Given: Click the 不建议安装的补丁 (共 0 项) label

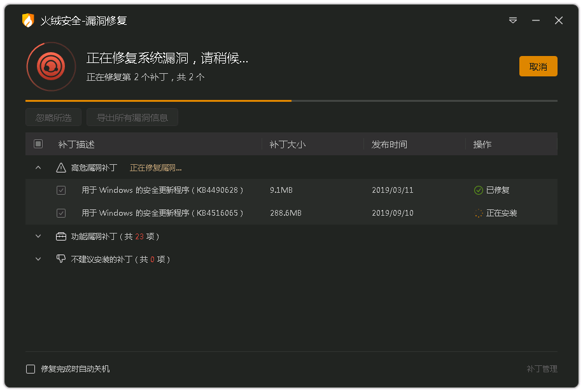Looking at the screenshot, I should click(x=120, y=259).
